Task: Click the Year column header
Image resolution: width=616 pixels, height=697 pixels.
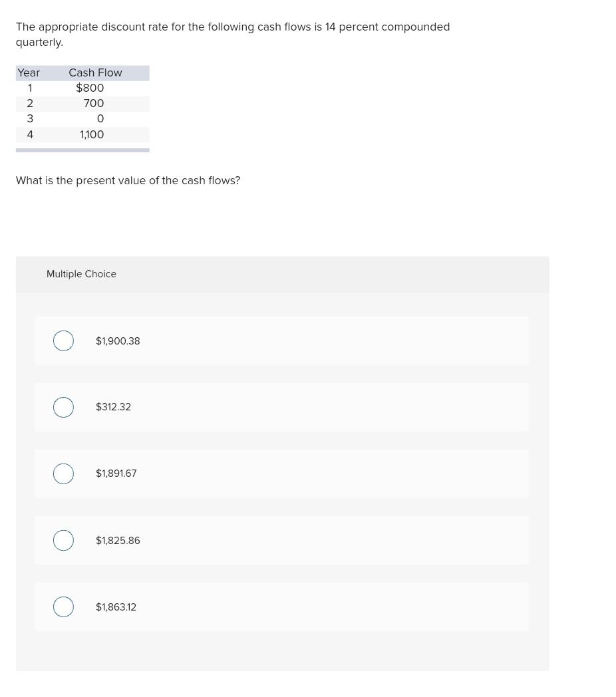Action: coord(29,72)
